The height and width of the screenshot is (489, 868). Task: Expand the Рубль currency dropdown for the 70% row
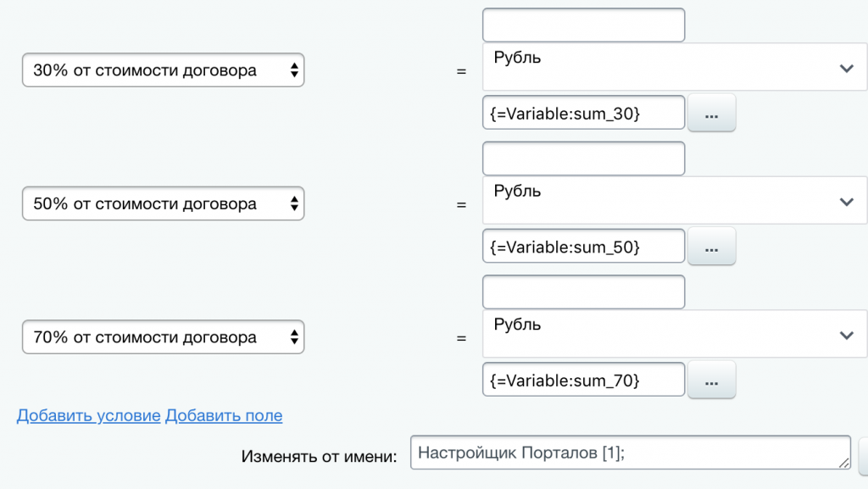(x=675, y=334)
